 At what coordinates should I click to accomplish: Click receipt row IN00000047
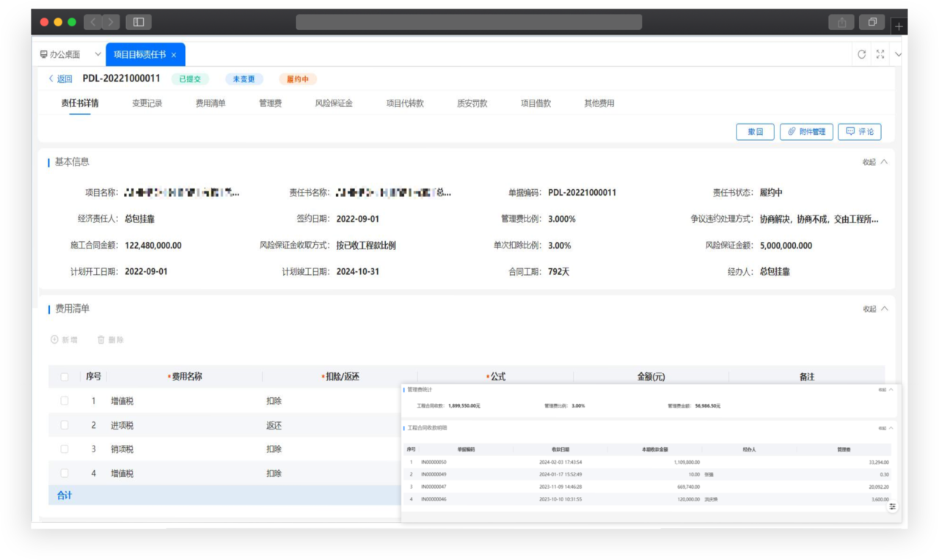[x=648, y=487]
